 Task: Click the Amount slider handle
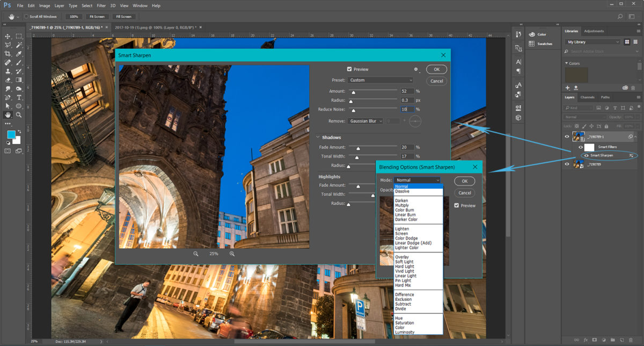(353, 93)
